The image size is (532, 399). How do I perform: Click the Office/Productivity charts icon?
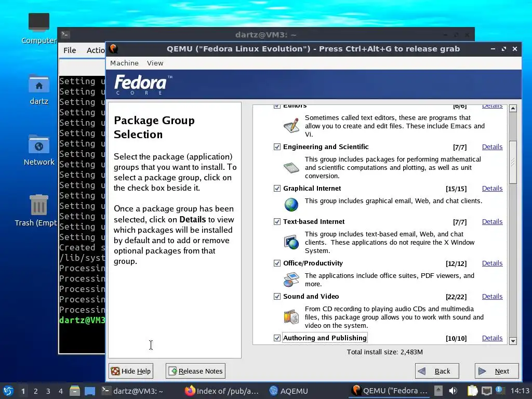[291, 280]
